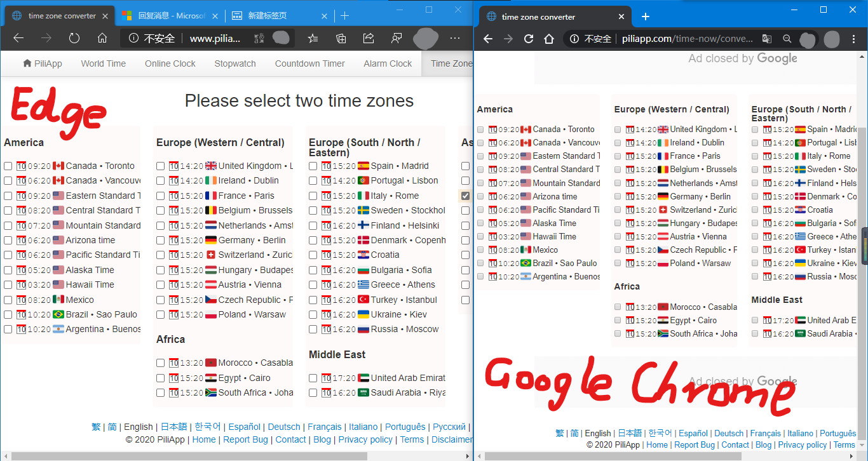This screenshot has width=868, height=461.
Task: Click Edge 不安全 site info icon
Action: tap(133, 38)
